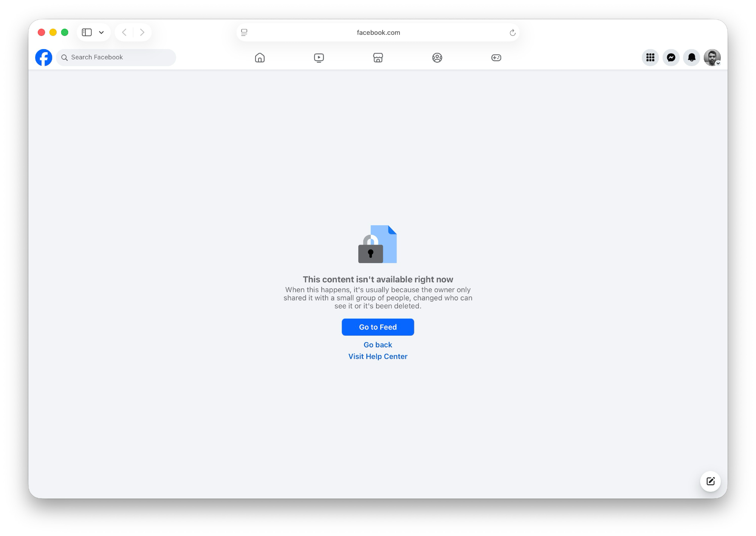The height and width of the screenshot is (536, 756).
Task: Click the Facebook logo
Action: tap(44, 57)
